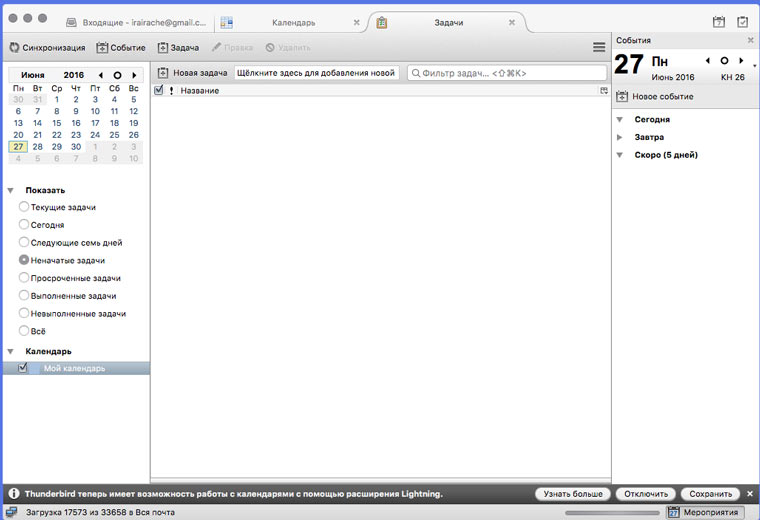Open dropdown arrow beside day navigation in События
The width and height of the screenshot is (760, 520).
point(755,65)
